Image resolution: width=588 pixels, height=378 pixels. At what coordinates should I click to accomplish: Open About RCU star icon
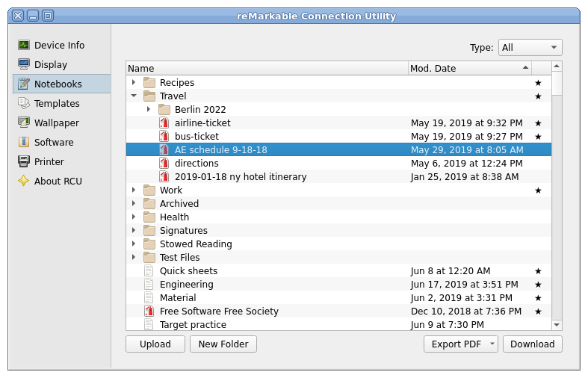pyautogui.click(x=24, y=181)
